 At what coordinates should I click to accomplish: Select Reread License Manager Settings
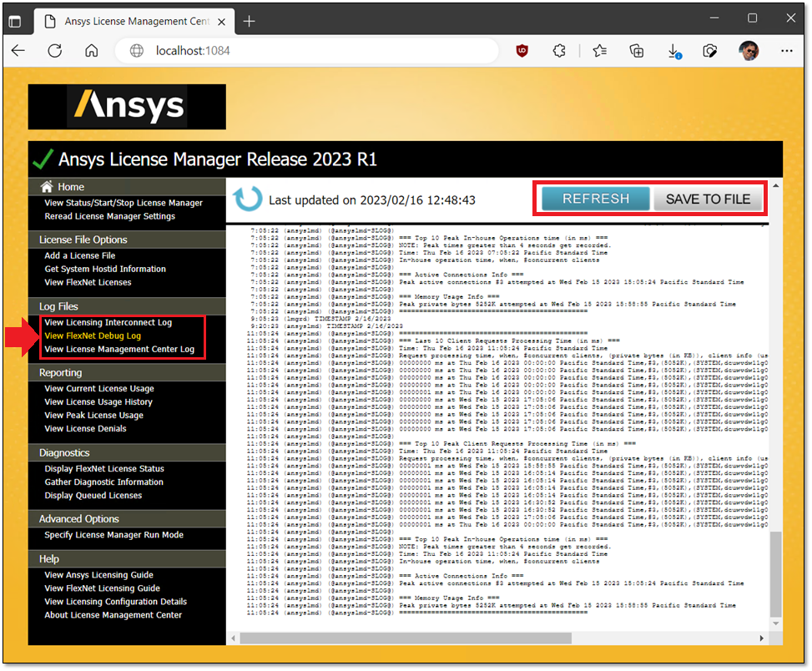(110, 216)
